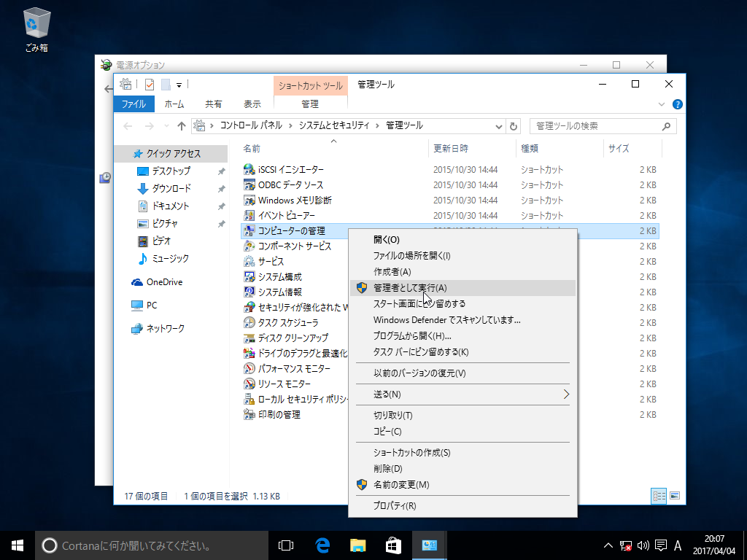
Task: Select the タスク スケジューラ clock icon
Action: pyautogui.click(x=249, y=322)
